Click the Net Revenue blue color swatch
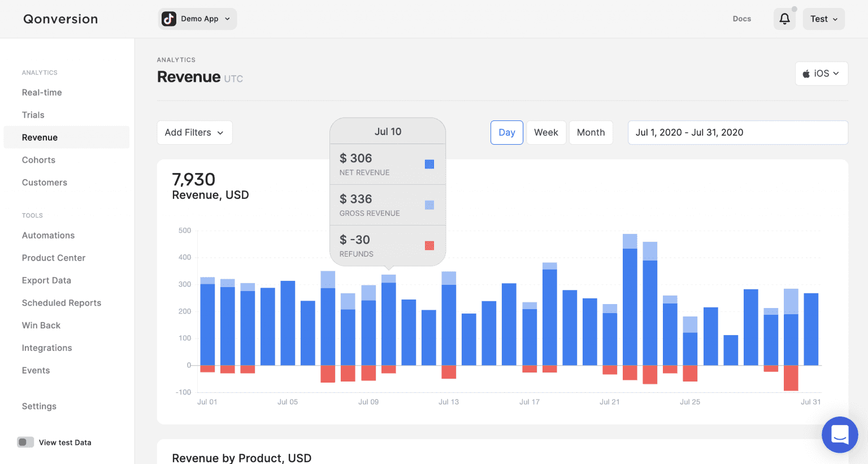This screenshot has height=464, width=868. [430, 163]
